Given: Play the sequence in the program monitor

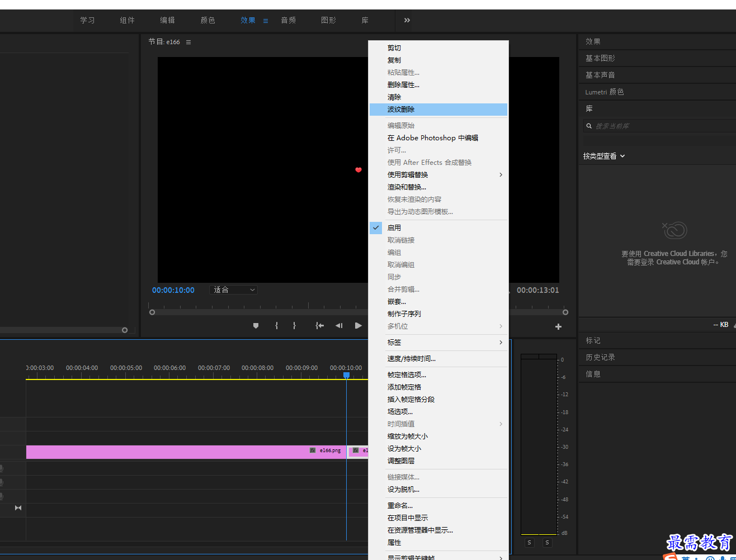Looking at the screenshot, I should click(358, 326).
